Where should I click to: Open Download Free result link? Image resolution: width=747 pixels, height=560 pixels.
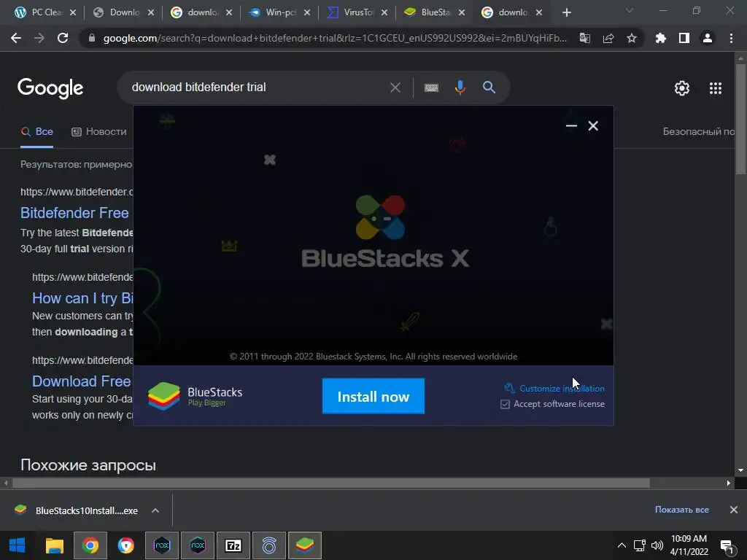click(82, 381)
